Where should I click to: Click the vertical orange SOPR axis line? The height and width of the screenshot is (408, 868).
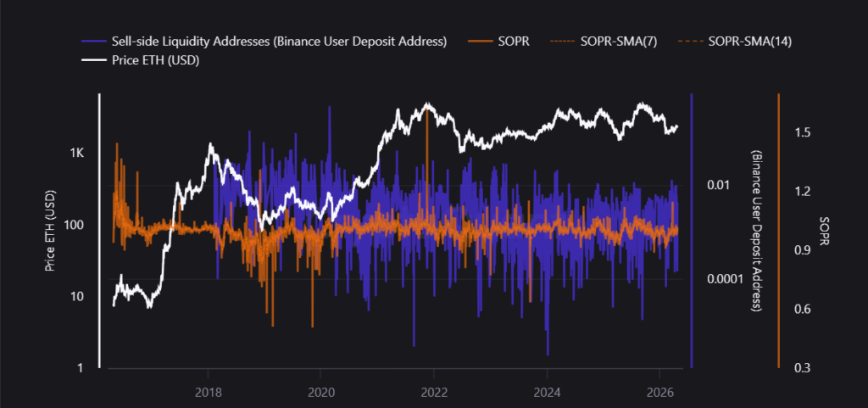click(x=778, y=231)
